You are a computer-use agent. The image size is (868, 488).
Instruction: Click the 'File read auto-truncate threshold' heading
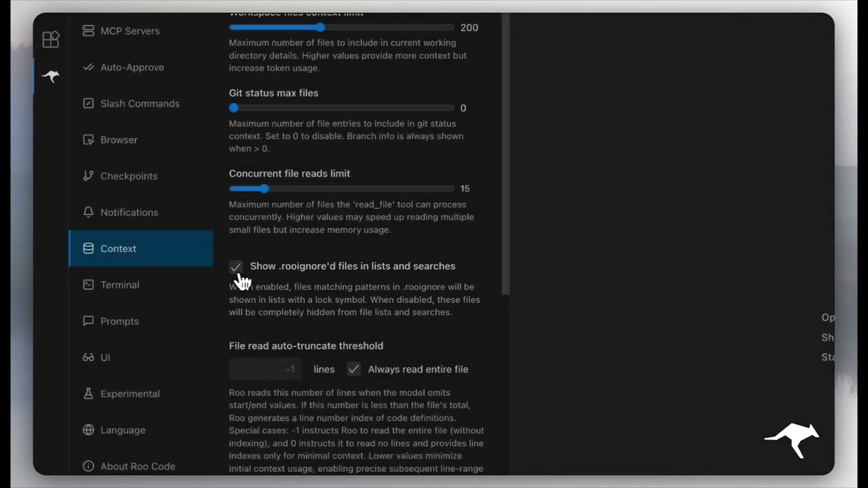(x=306, y=346)
